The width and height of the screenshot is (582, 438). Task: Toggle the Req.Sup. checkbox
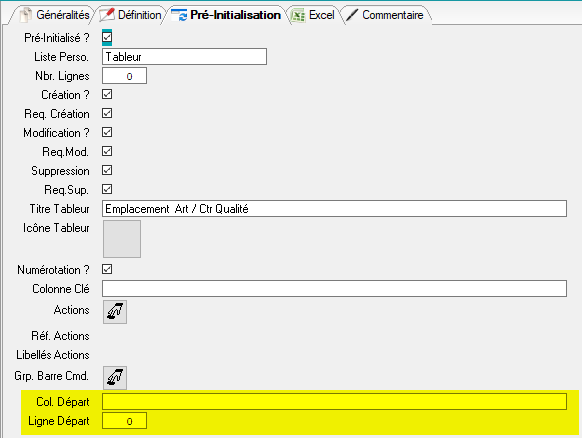pyautogui.click(x=107, y=189)
